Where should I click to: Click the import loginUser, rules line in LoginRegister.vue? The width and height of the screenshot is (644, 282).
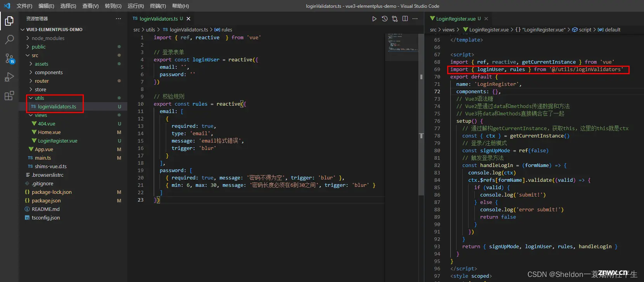[536, 69]
